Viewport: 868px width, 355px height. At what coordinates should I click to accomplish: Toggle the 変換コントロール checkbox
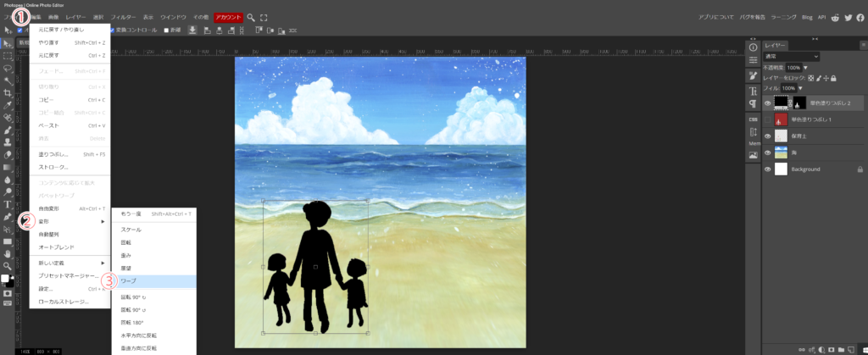point(113,31)
